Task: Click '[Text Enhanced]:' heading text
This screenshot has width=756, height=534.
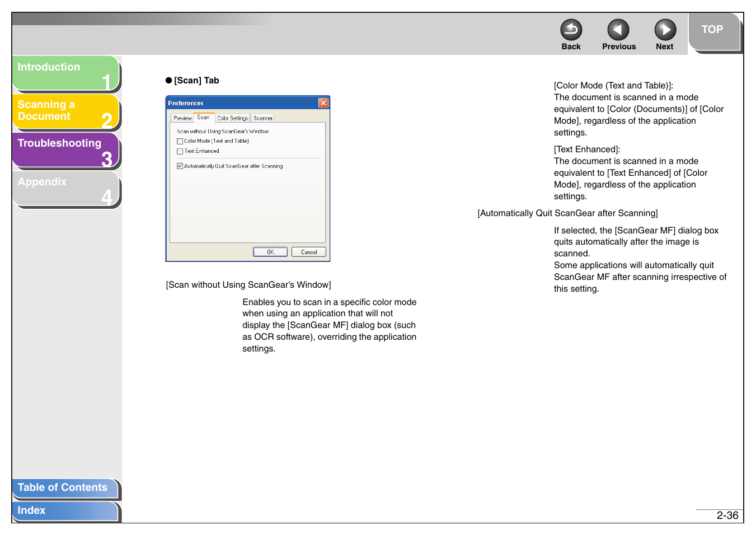Action: (587, 149)
